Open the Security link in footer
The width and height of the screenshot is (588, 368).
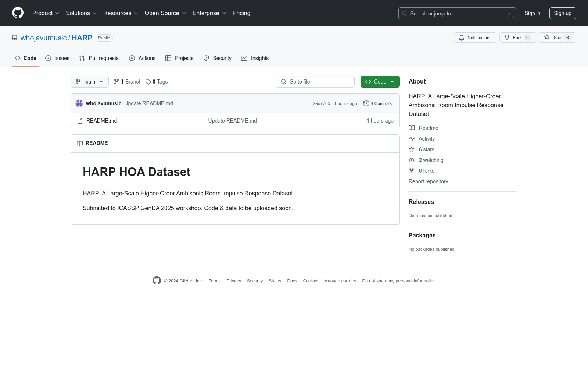(x=255, y=281)
